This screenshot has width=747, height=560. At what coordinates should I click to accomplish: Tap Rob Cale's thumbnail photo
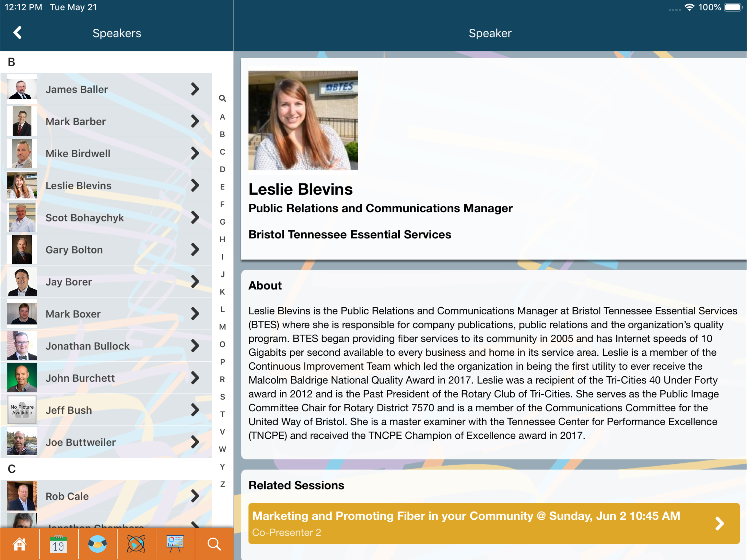(22, 496)
